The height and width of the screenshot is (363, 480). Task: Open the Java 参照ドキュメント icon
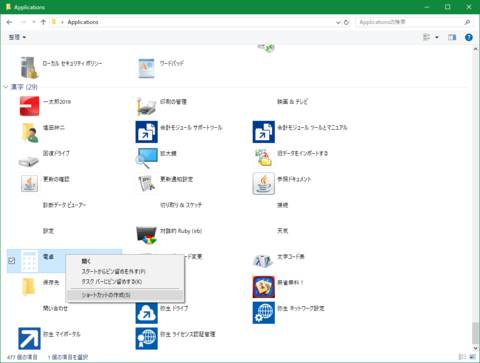263,183
